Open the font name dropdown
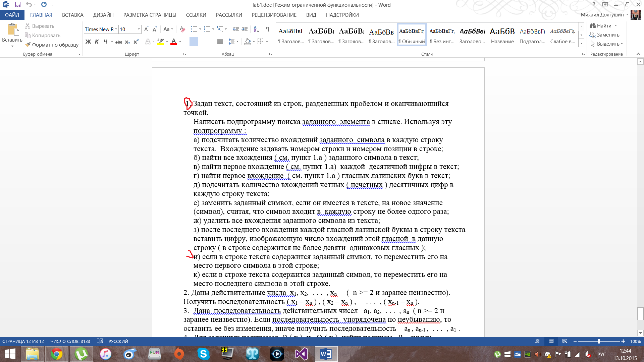 coord(116,29)
